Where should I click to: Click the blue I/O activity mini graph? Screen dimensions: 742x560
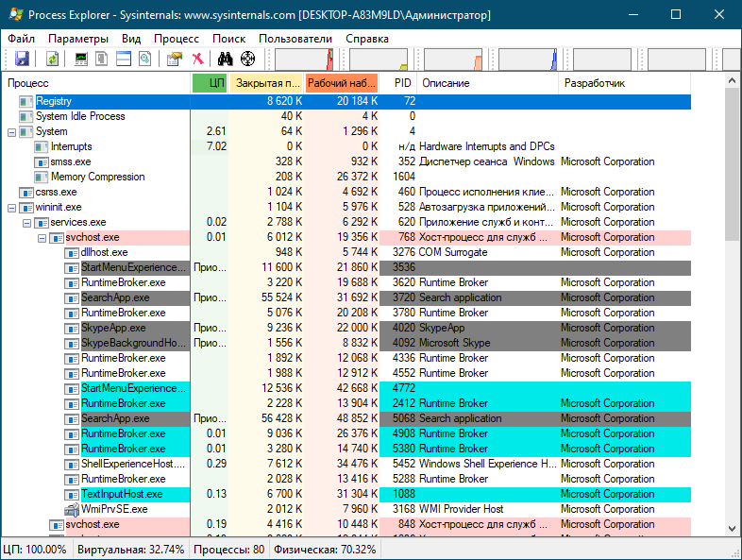click(x=528, y=59)
